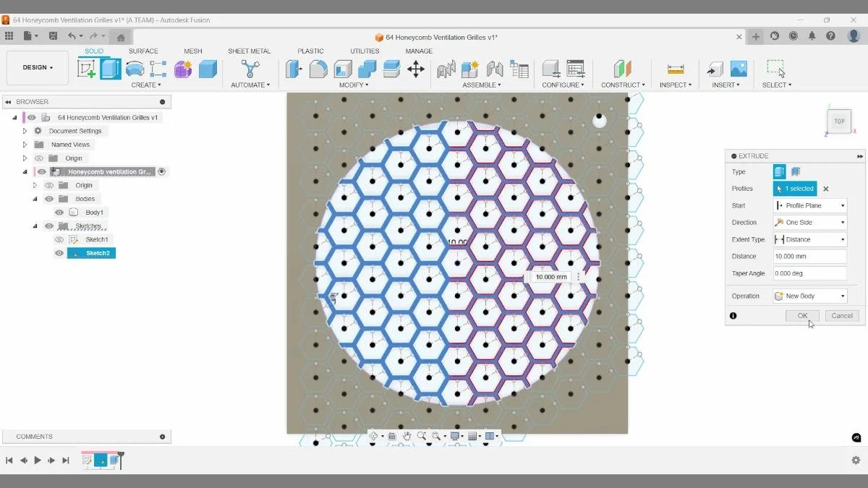Open the Configure table icon
The width and height of the screenshot is (868, 488).
pos(576,69)
